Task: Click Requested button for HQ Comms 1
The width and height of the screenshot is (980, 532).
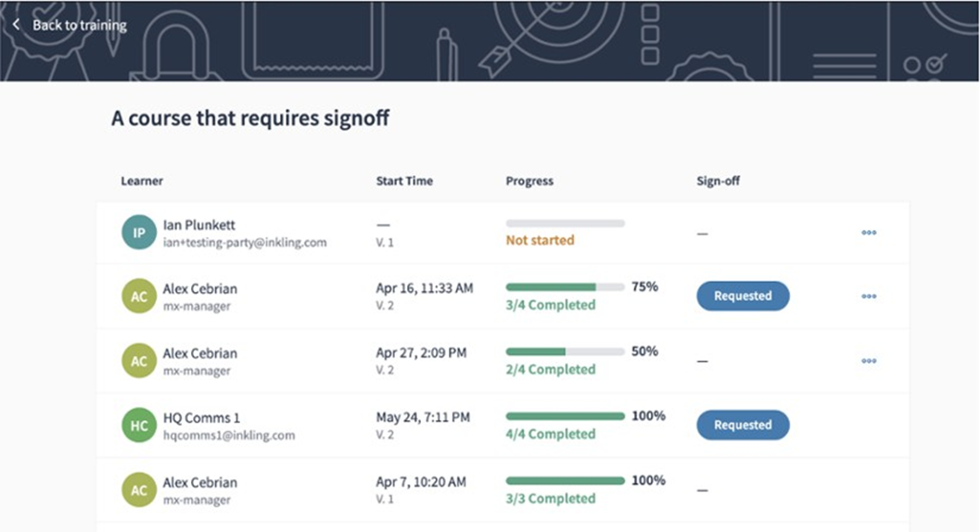Action: pos(743,425)
